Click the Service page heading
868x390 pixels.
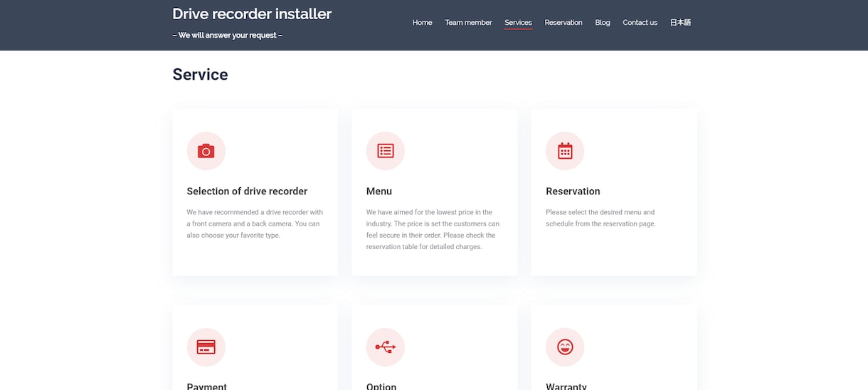coord(200,75)
